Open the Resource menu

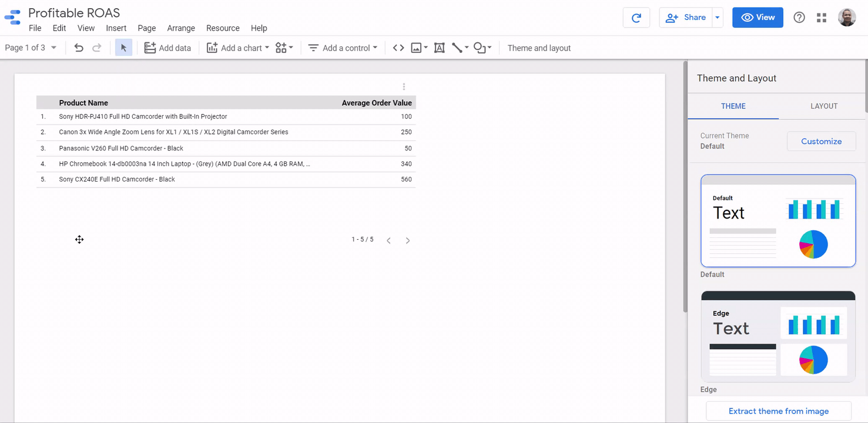pos(223,28)
